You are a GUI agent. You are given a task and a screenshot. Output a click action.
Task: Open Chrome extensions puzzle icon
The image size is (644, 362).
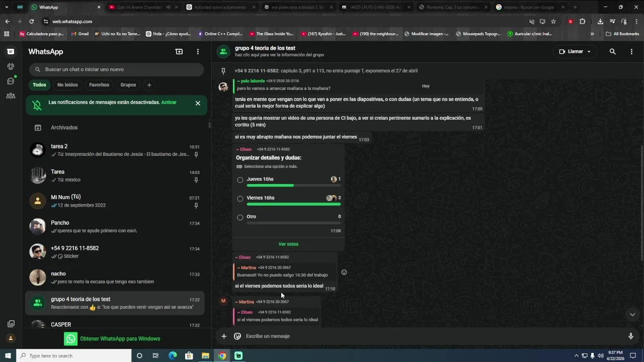[582, 22]
